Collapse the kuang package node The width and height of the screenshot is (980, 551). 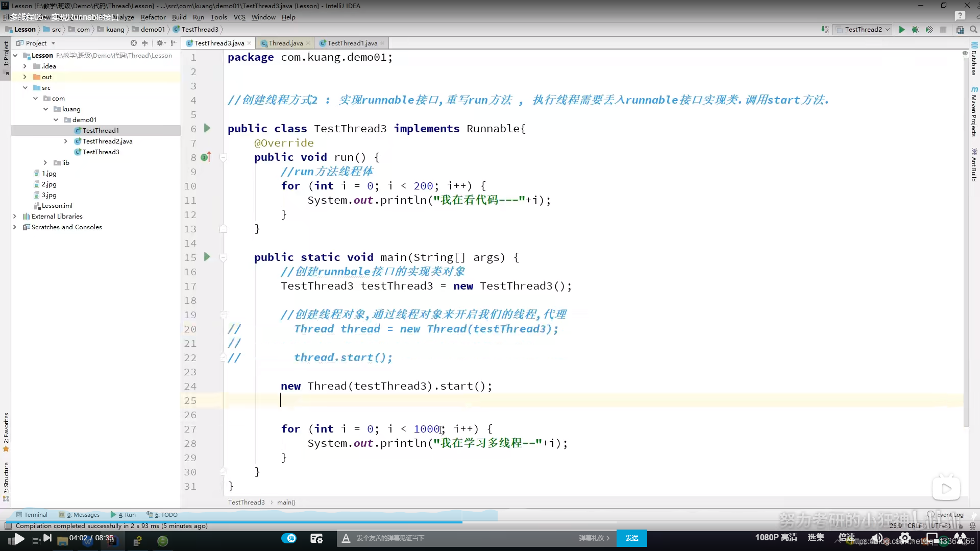(45, 109)
